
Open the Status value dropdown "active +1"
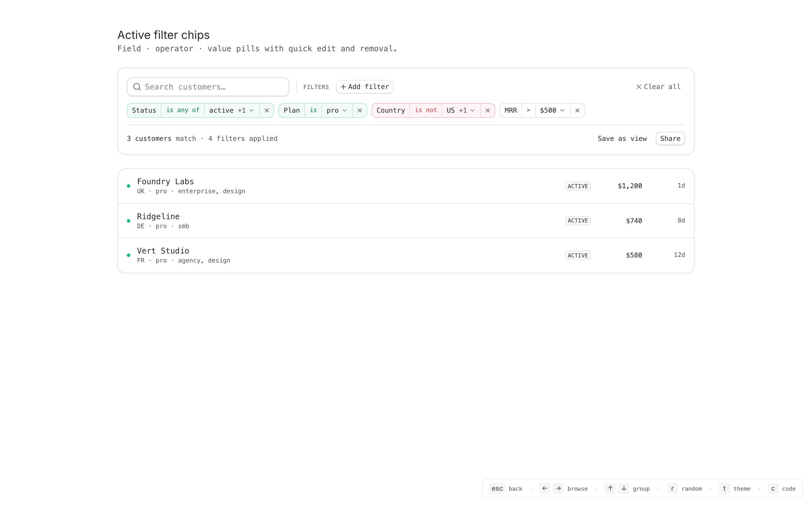tap(231, 110)
